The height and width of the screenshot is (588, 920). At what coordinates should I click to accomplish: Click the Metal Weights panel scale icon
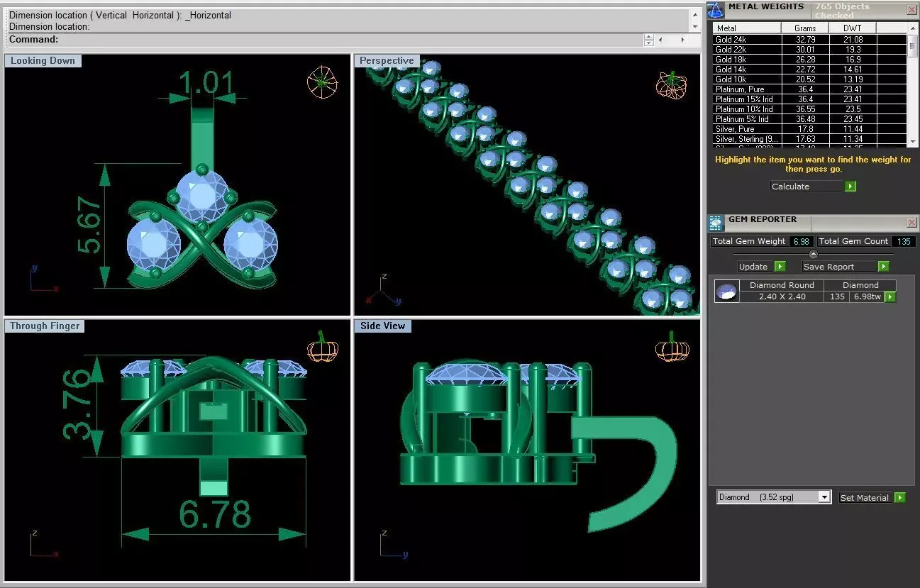pyautogui.click(x=716, y=9)
